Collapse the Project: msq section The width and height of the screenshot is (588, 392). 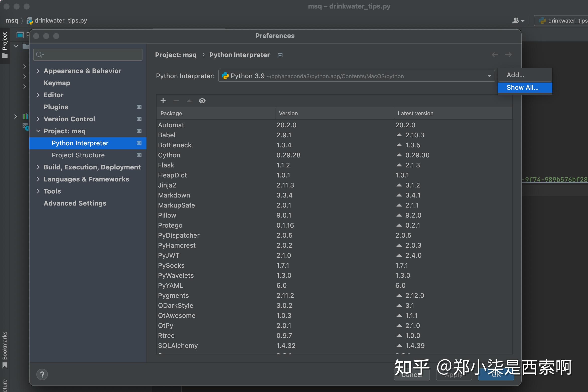(38, 131)
